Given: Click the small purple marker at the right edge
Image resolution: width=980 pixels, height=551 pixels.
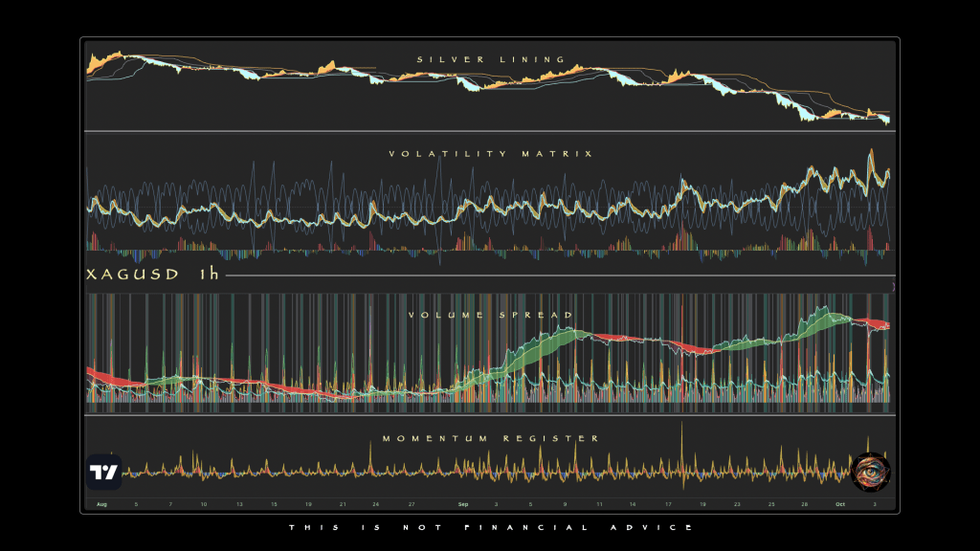Looking at the screenshot, I should tap(893, 286).
